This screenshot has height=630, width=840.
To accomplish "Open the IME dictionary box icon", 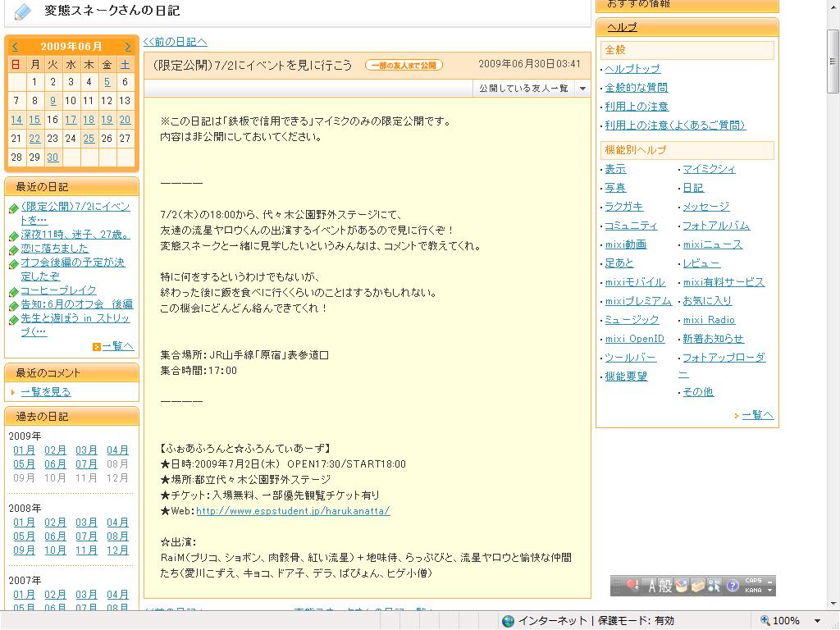I will [697, 586].
